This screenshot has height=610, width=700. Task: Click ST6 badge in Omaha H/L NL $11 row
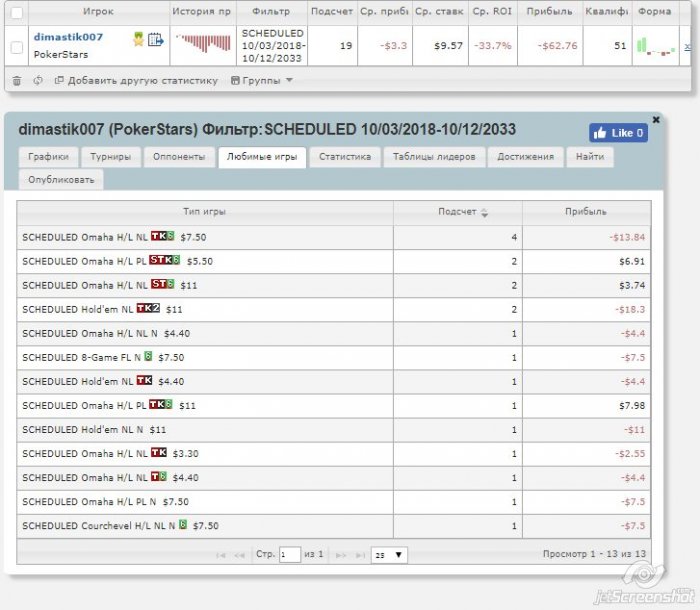162,284
